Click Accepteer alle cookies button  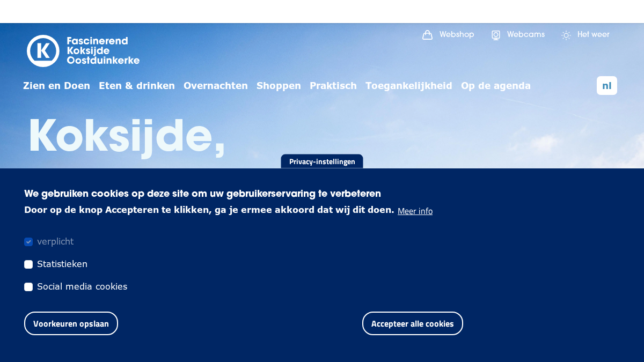(x=413, y=323)
